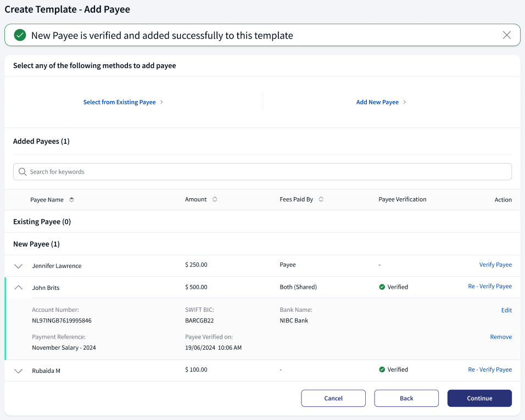Go back with the Back button
525x420 pixels.
coord(406,398)
